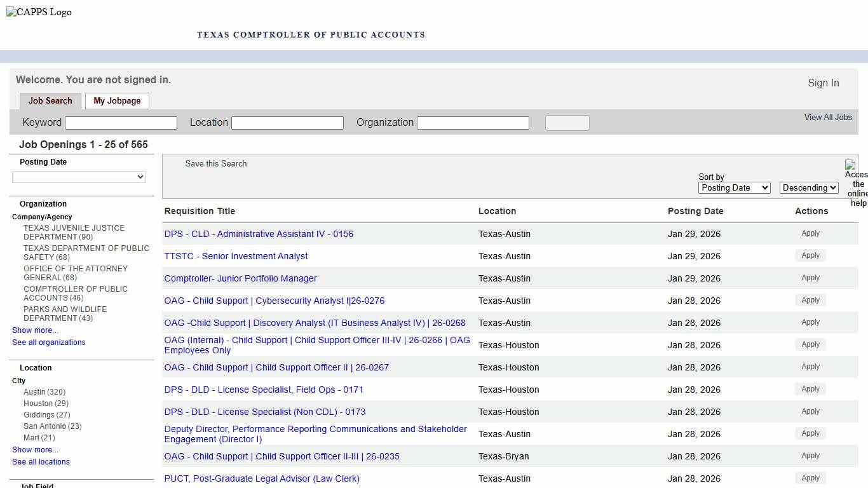This screenshot has width=868, height=488.
Task: Click the CAPPS Logo image
Action: (x=39, y=12)
